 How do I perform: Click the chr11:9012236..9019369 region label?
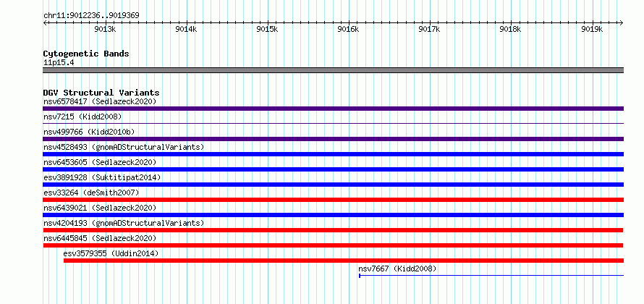[91, 15]
